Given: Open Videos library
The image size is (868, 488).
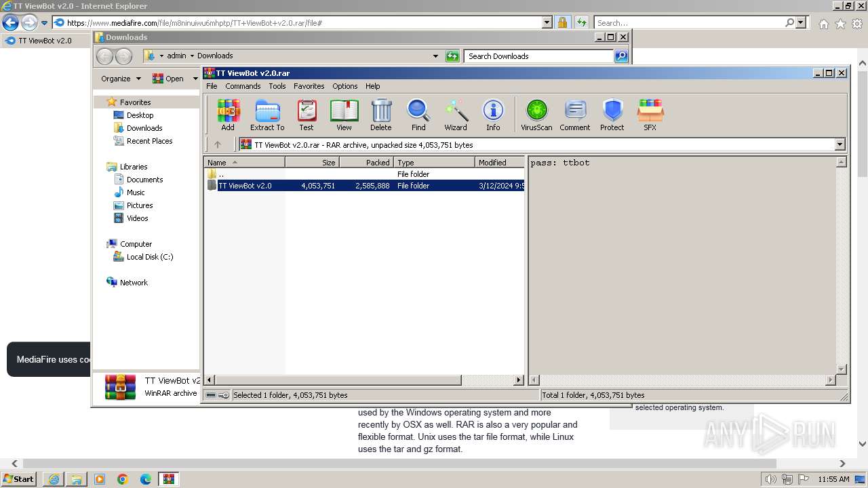Looking at the screenshot, I should pyautogui.click(x=138, y=218).
